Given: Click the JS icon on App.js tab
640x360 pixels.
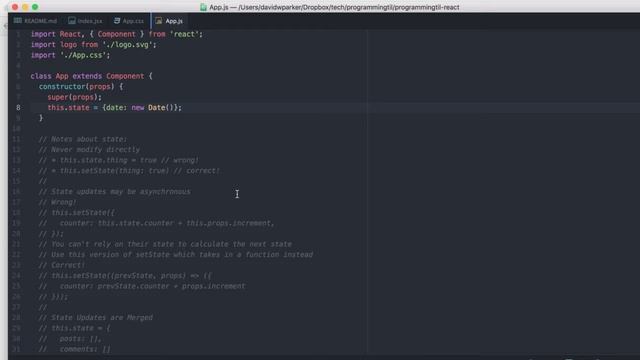Looking at the screenshot, I should click(159, 20).
